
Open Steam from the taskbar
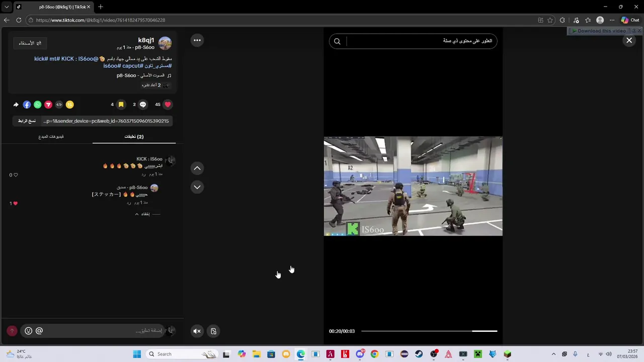pos(419,354)
